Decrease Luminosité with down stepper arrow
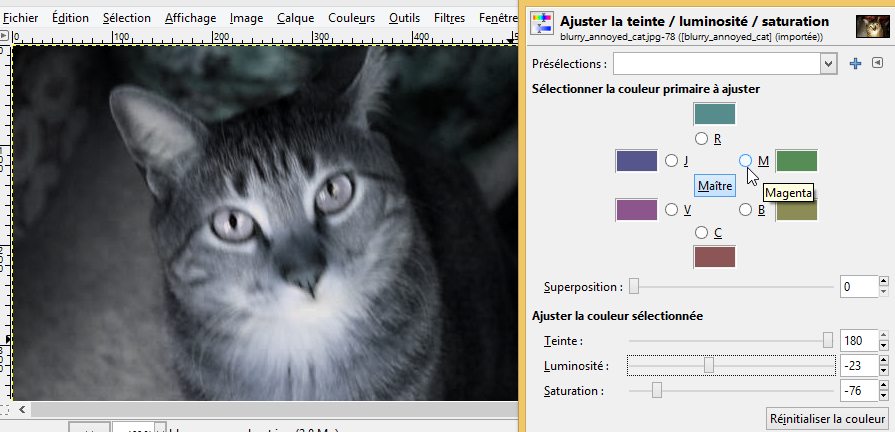This screenshot has width=895, height=432. pos(884,370)
